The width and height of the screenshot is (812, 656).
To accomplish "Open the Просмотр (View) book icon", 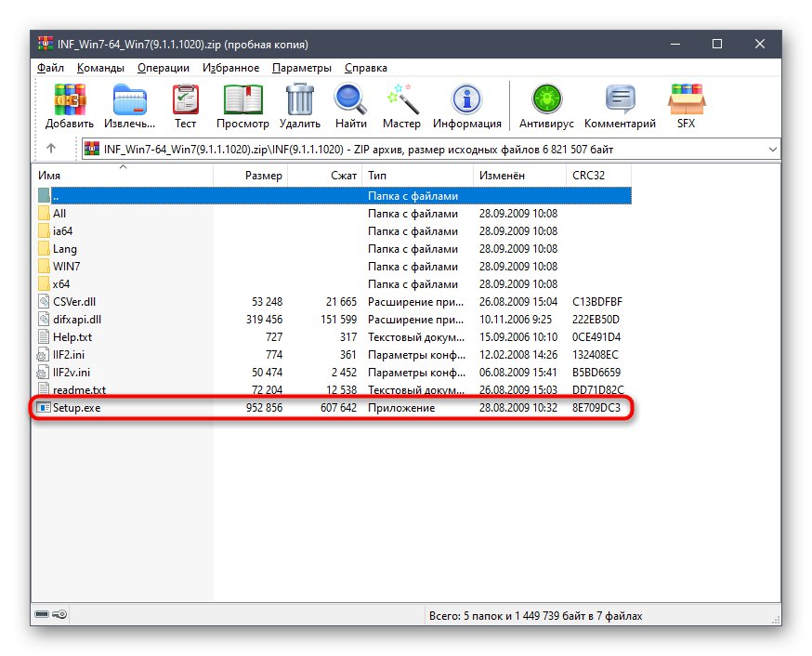I will coord(242,98).
